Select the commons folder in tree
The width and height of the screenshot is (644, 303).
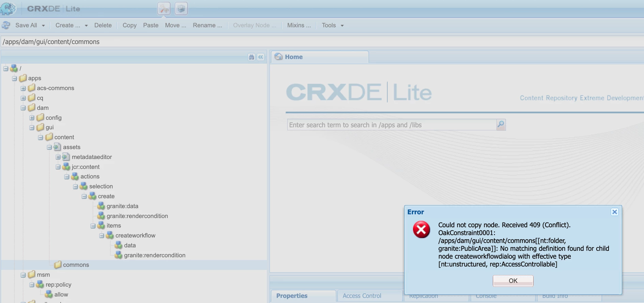(x=76, y=265)
